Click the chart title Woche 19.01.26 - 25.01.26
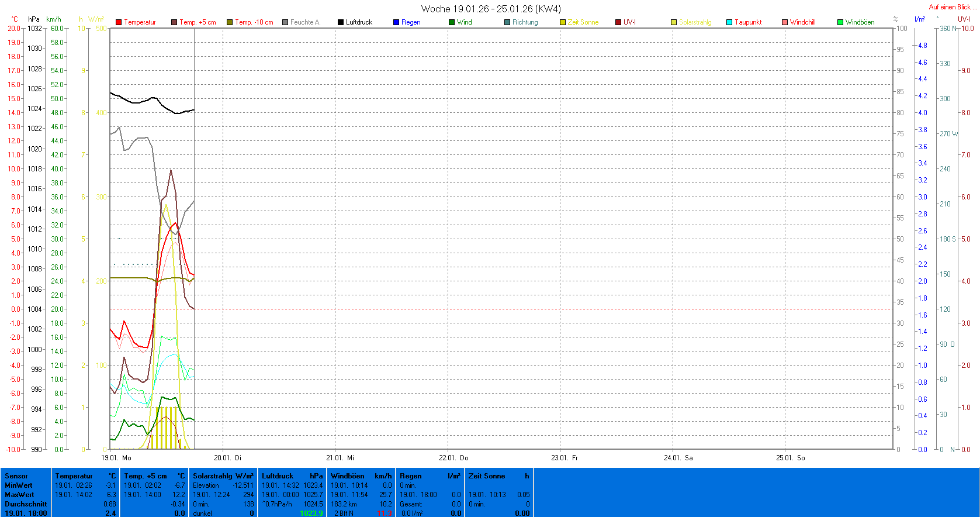980x517 pixels. (x=490, y=9)
